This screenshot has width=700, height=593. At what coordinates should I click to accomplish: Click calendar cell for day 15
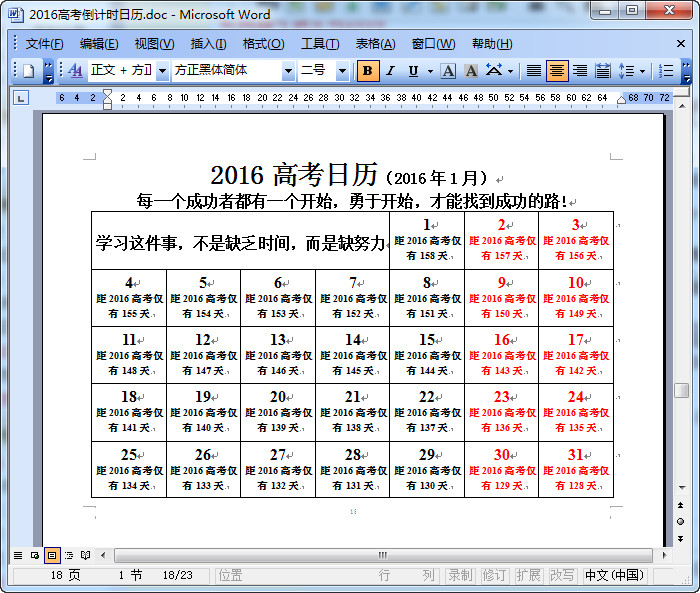pyautogui.click(x=427, y=355)
